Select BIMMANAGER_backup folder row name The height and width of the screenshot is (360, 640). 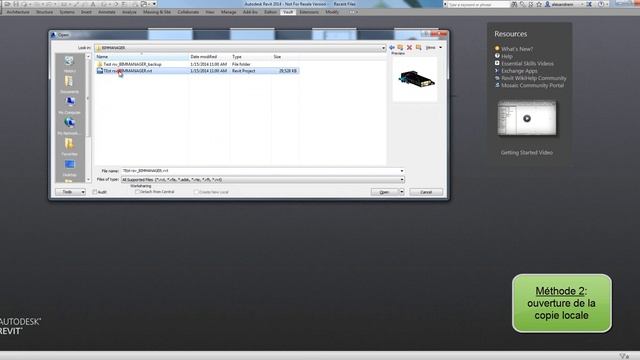(x=133, y=64)
